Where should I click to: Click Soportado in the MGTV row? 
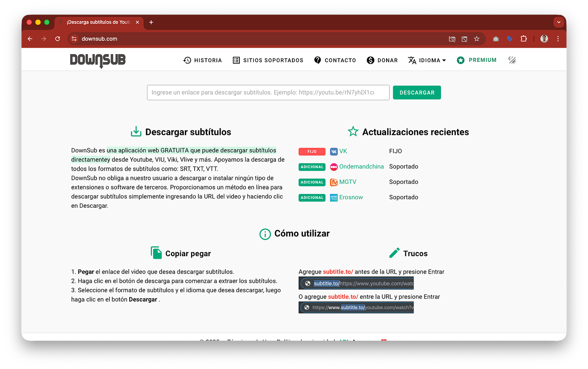403,182
